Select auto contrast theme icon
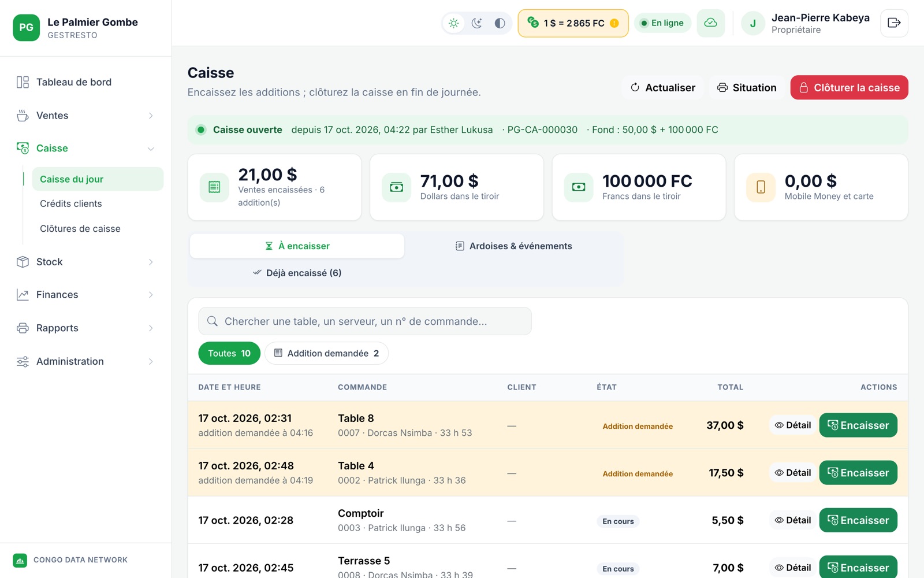924x578 pixels. coord(500,23)
